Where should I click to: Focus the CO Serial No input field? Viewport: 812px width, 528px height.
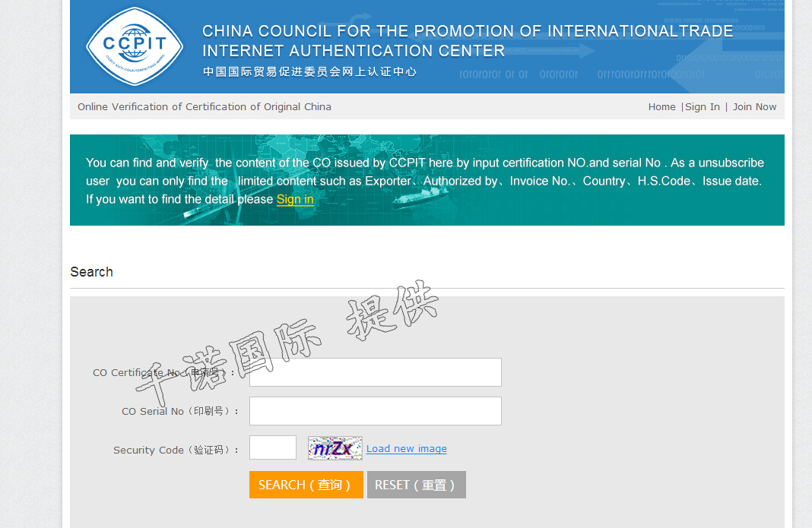pyautogui.click(x=375, y=411)
